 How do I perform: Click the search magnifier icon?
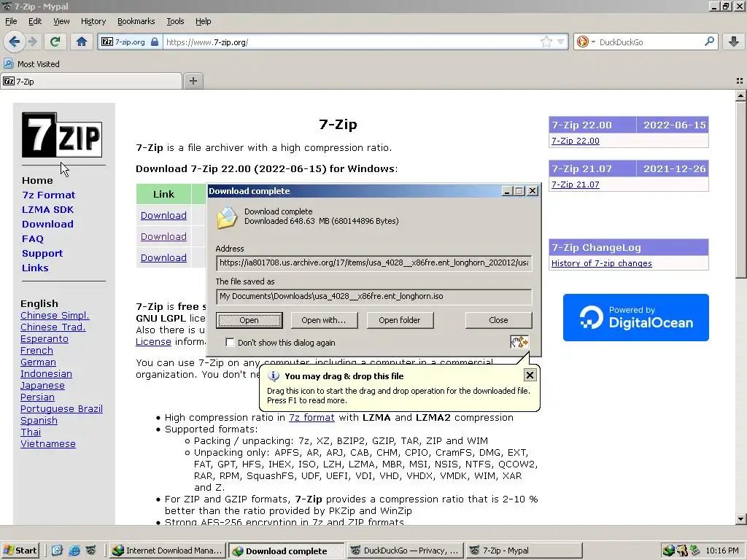[709, 42]
